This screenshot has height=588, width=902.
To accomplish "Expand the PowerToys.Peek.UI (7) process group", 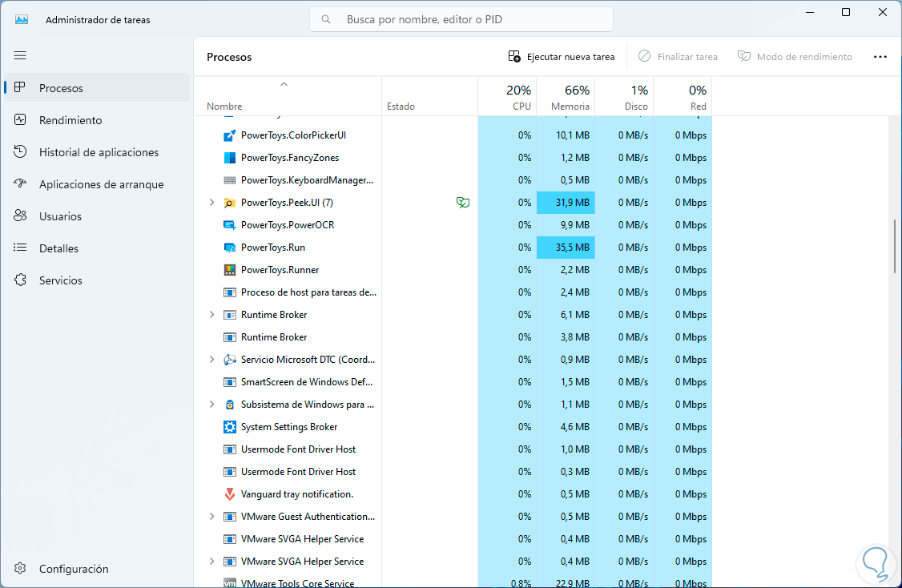I will click(211, 203).
